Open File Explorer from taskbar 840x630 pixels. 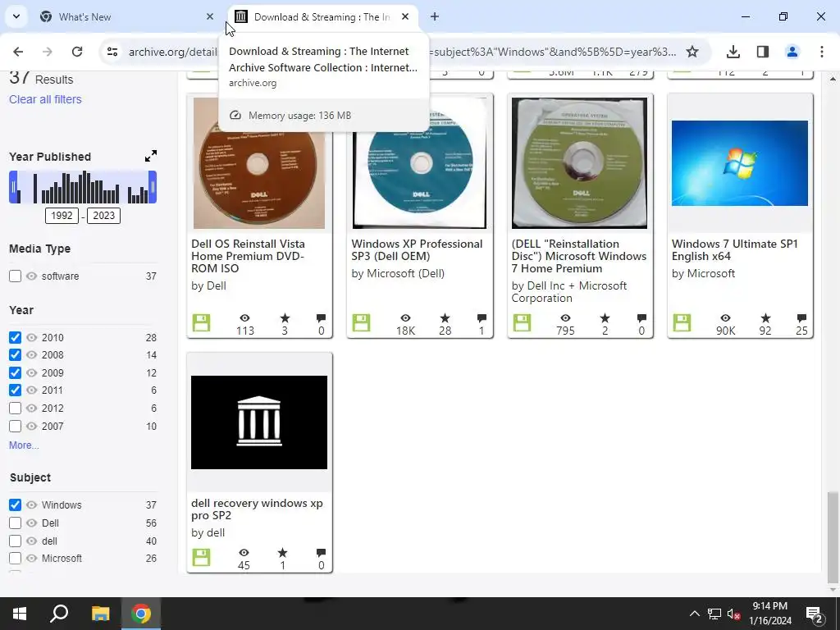click(100, 614)
